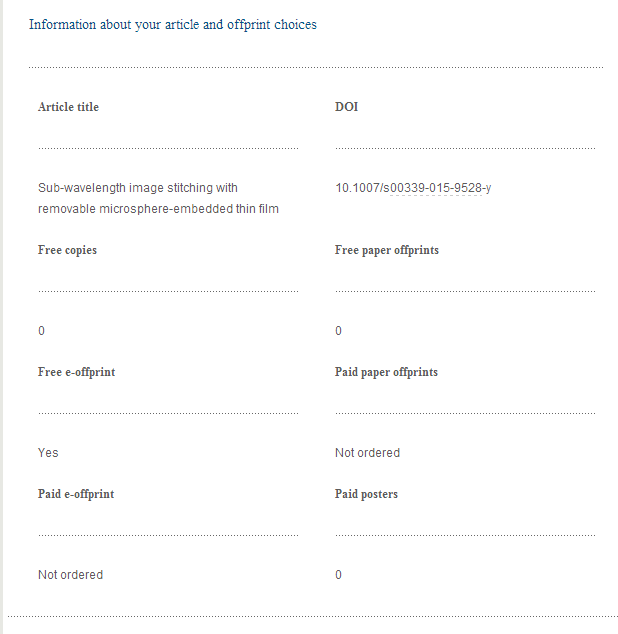Click the 'DOI' column label
618x634 pixels.
pyautogui.click(x=346, y=107)
